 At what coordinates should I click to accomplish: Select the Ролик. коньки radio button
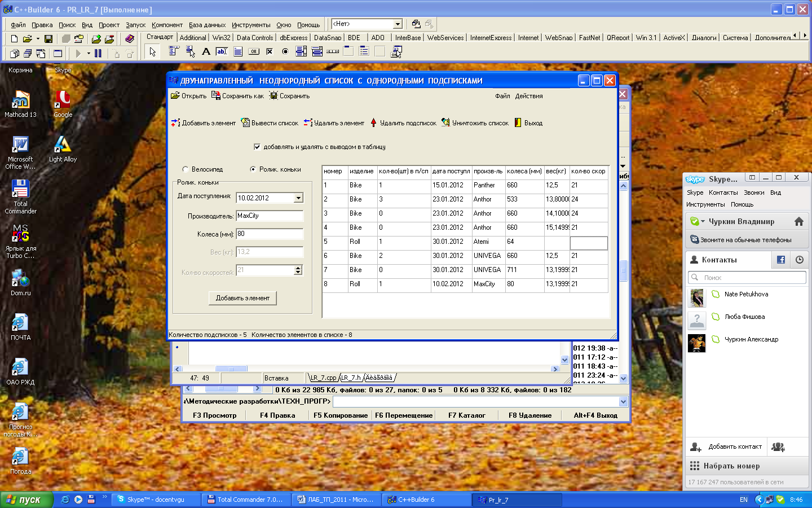(253, 169)
